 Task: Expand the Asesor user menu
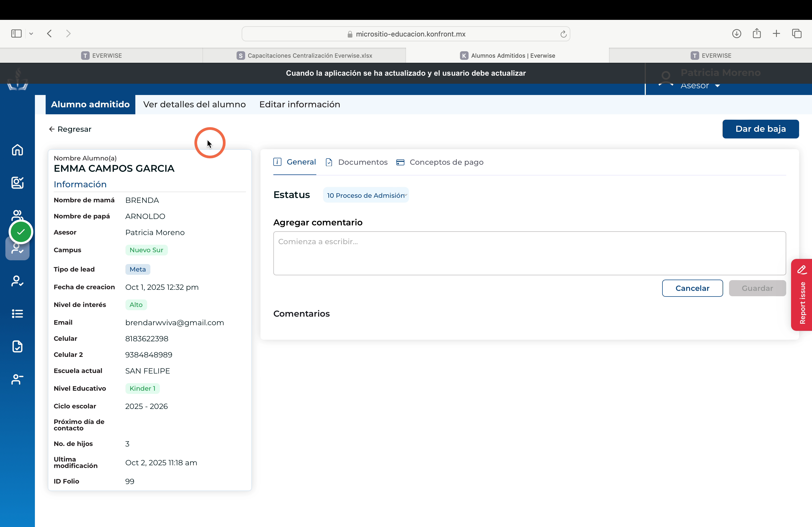pyautogui.click(x=700, y=86)
